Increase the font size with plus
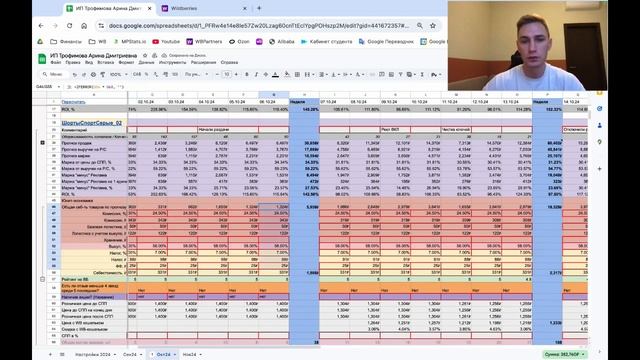 [236, 75]
